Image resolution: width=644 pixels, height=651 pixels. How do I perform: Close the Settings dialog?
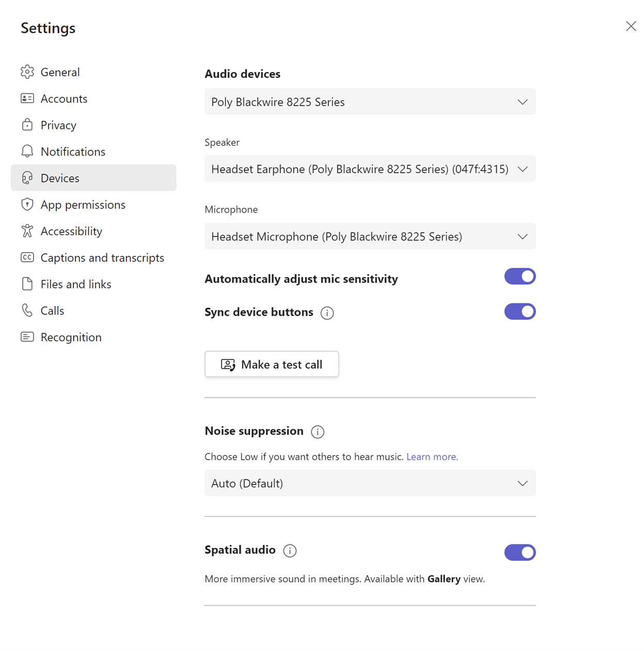(631, 26)
